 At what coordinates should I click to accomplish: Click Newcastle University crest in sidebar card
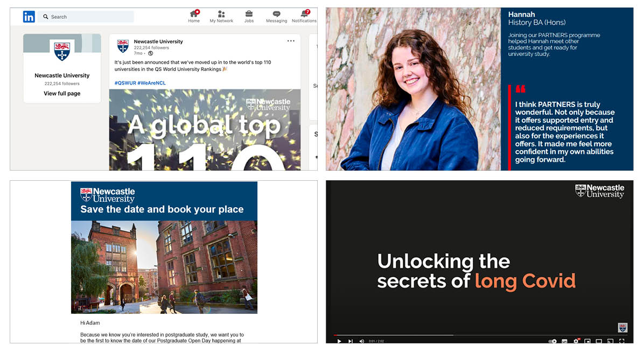coord(62,51)
